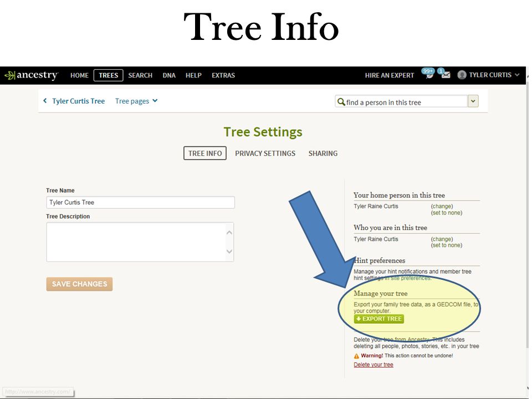
Task: Click the back chevron before Tyler Curtis Tree
Action: coord(45,101)
